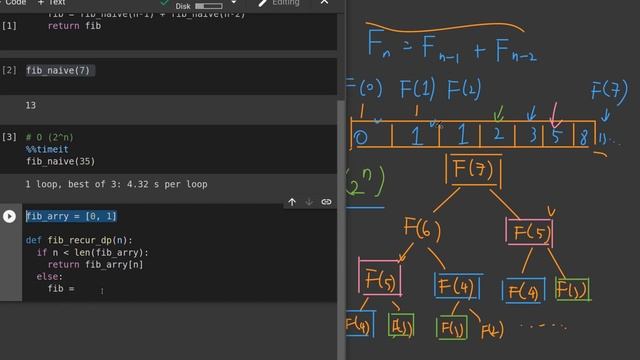Copy link to the selected cell
640x360 pixels.
(326, 202)
